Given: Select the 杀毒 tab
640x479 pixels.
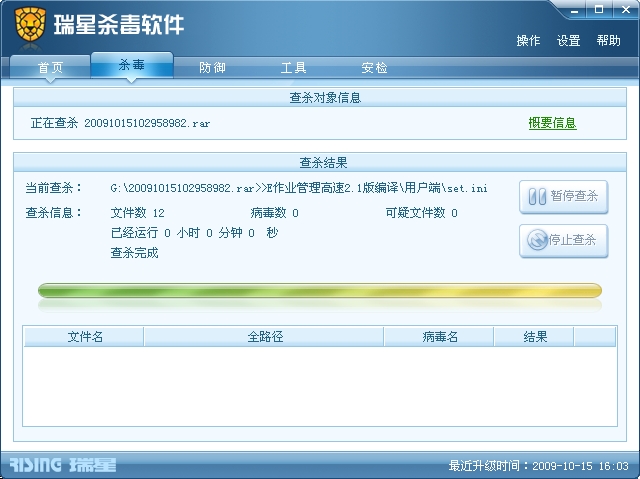Looking at the screenshot, I should (132, 65).
